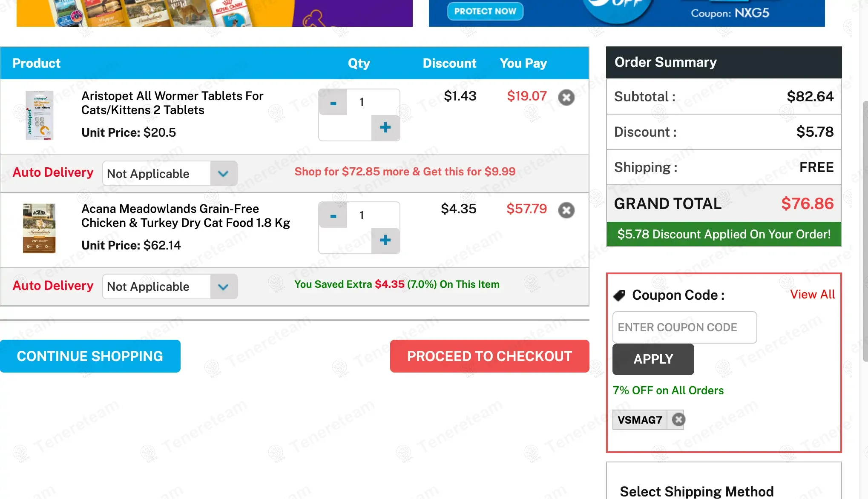868x499 pixels.
Task: Open the Aristopet Wormer Tablets product thumbnail
Action: tap(39, 115)
